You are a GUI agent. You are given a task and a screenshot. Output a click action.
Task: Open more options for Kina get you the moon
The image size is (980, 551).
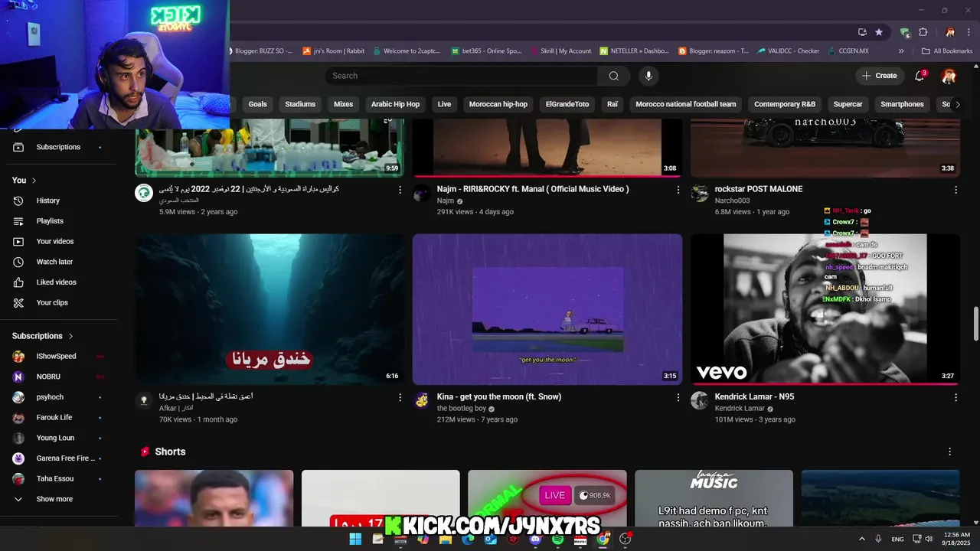pos(678,397)
